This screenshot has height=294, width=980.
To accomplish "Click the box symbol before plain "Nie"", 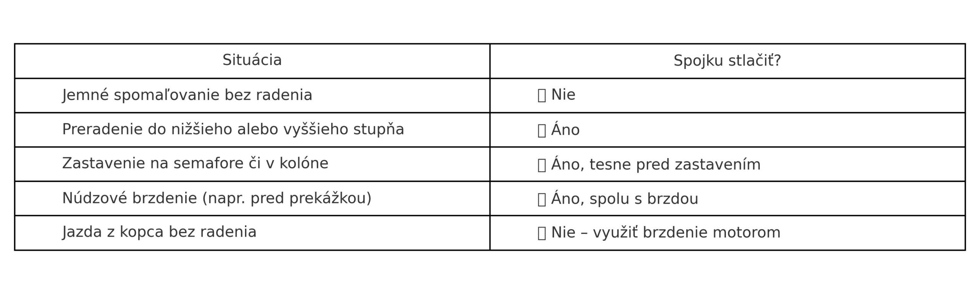I will click(542, 95).
